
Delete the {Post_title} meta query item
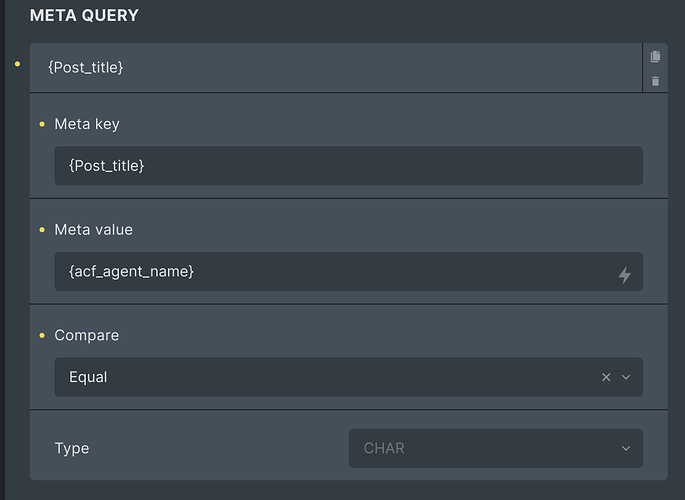655,81
